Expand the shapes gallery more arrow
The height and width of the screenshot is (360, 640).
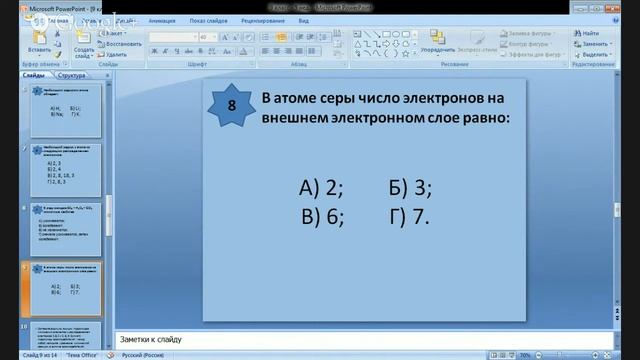pos(415,54)
